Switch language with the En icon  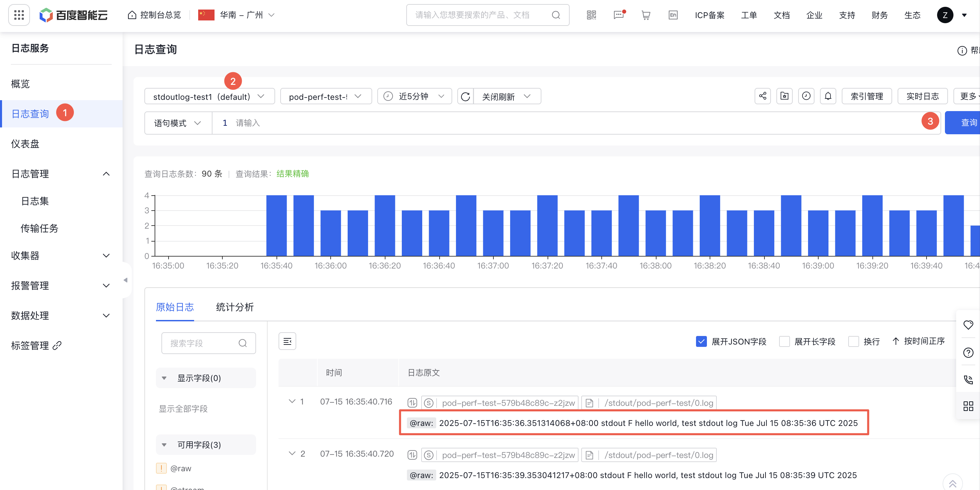673,15
